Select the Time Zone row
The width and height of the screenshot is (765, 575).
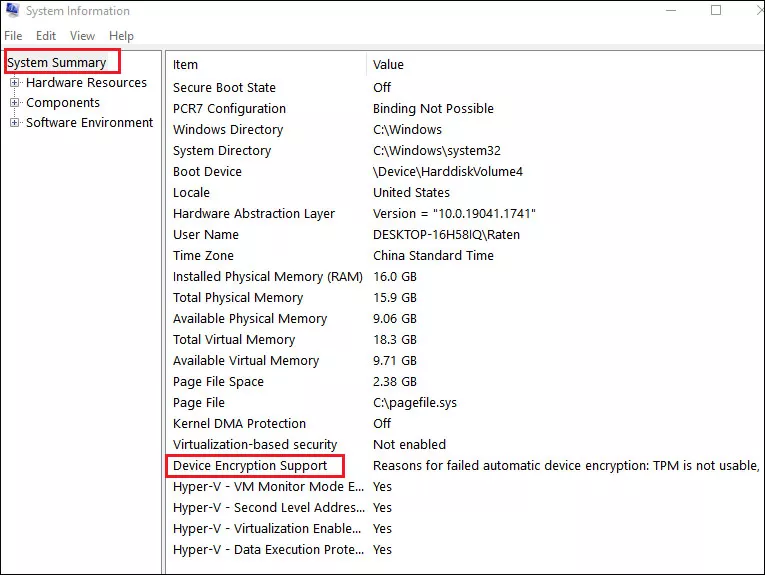[x=466, y=255]
